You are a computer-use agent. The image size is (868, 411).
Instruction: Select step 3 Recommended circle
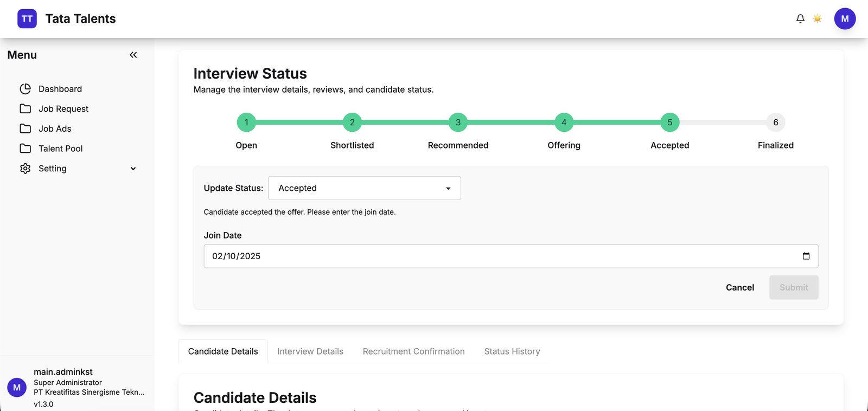pos(458,123)
